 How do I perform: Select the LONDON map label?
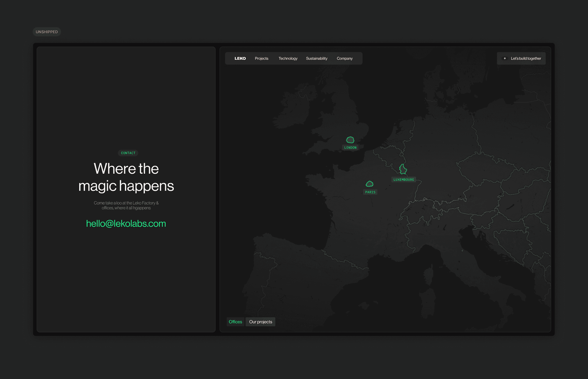click(x=350, y=147)
